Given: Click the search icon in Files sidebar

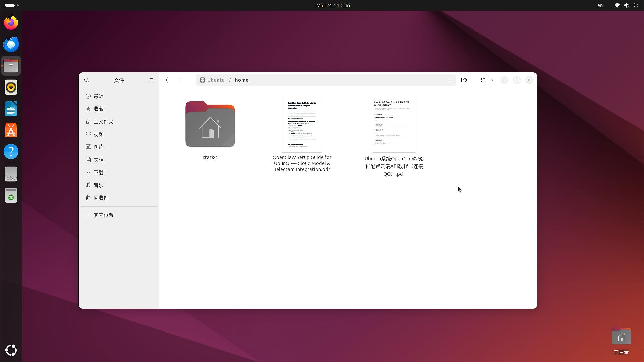Looking at the screenshot, I should 87,80.
